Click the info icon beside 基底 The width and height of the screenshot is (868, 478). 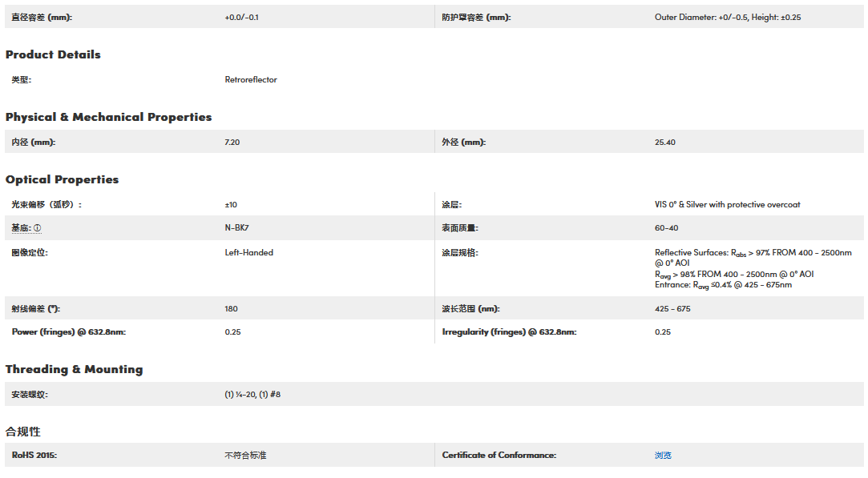[x=38, y=228]
